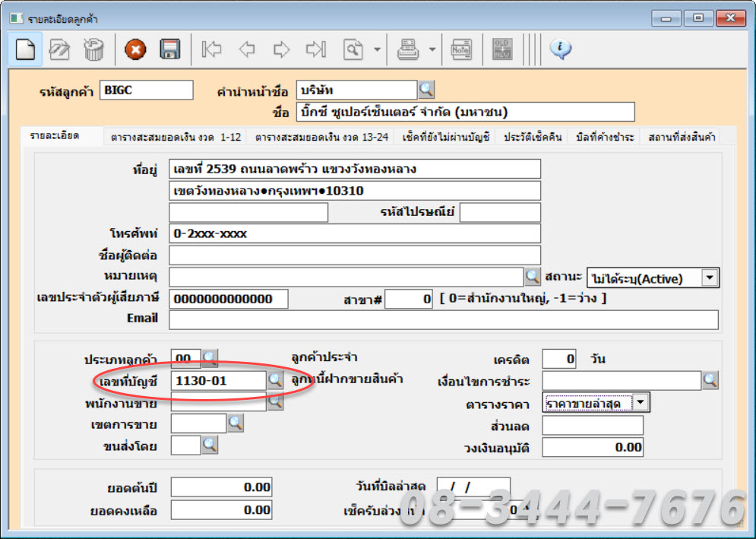Click the โทรศัพท์ phone number field
The image size is (756, 539).
[355, 233]
